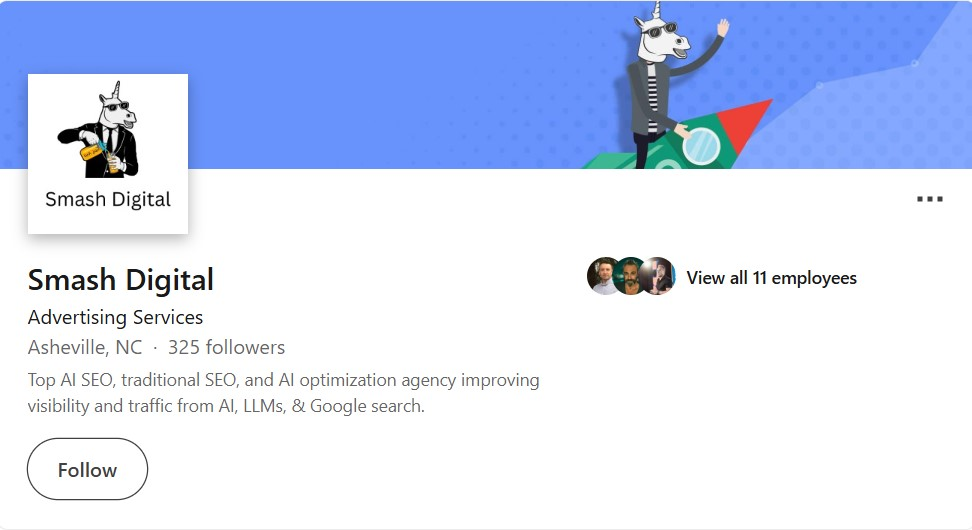The height and width of the screenshot is (530, 972).
Task: Click the company tagline about AI SEO
Action: click(283, 393)
